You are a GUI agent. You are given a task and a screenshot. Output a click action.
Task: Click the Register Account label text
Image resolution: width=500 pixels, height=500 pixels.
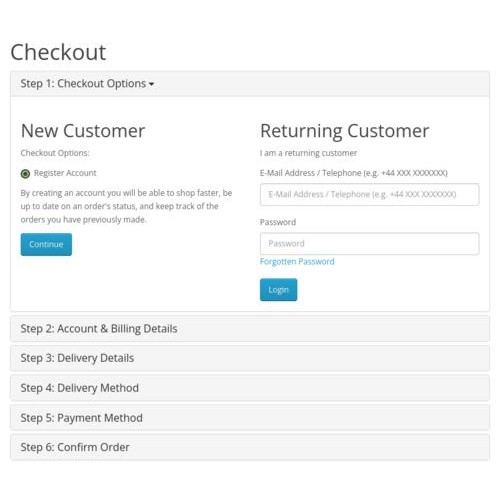pos(65,173)
